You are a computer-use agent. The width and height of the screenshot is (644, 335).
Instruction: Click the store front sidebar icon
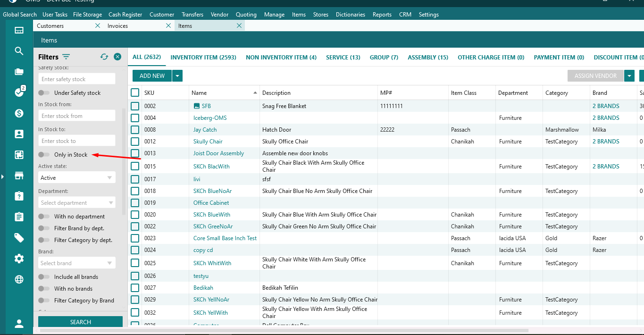[x=19, y=176]
